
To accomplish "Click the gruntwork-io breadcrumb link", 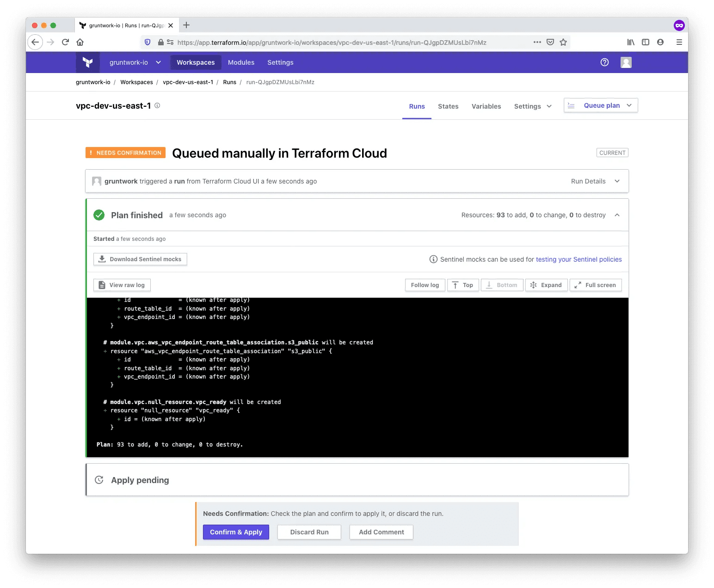I will click(93, 82).
